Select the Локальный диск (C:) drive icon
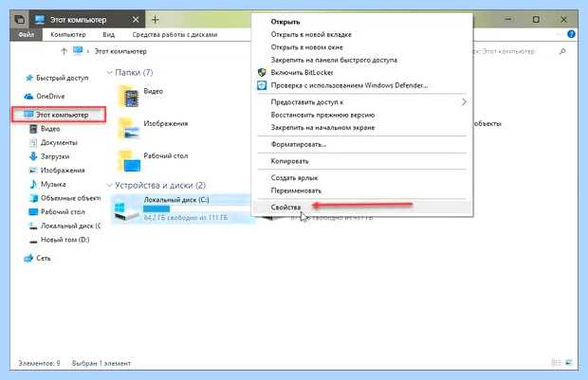 (126, 211)
